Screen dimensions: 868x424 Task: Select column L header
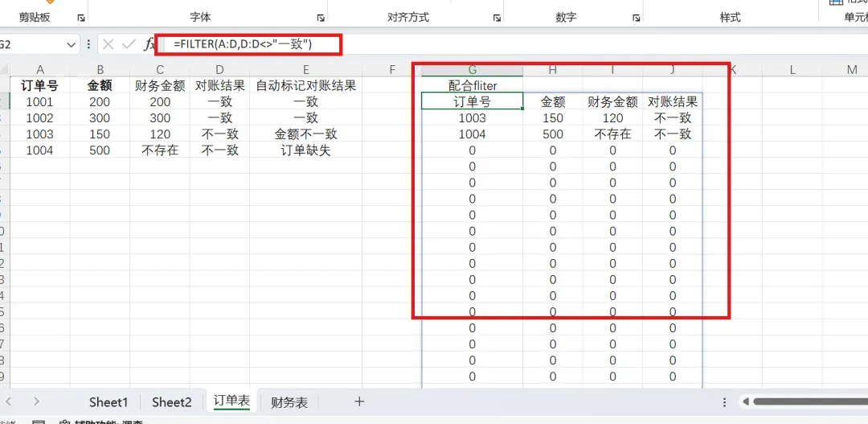click(x=792, y=69)
